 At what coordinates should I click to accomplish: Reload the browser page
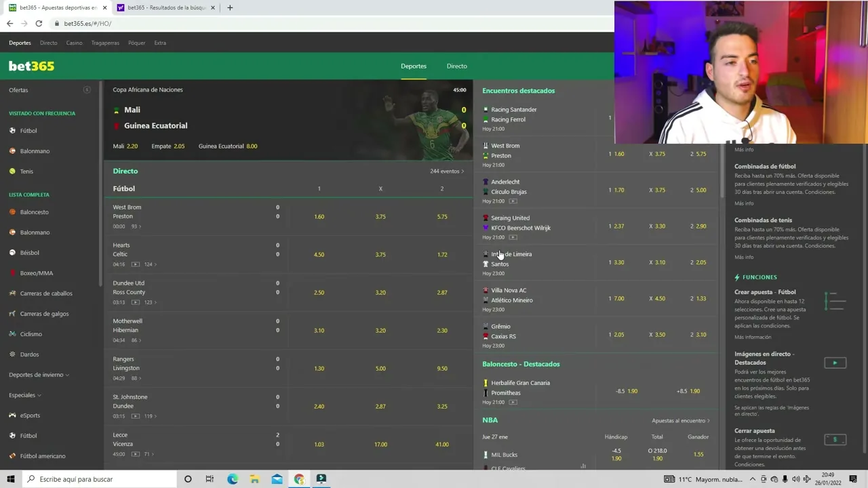pos(39,23)
